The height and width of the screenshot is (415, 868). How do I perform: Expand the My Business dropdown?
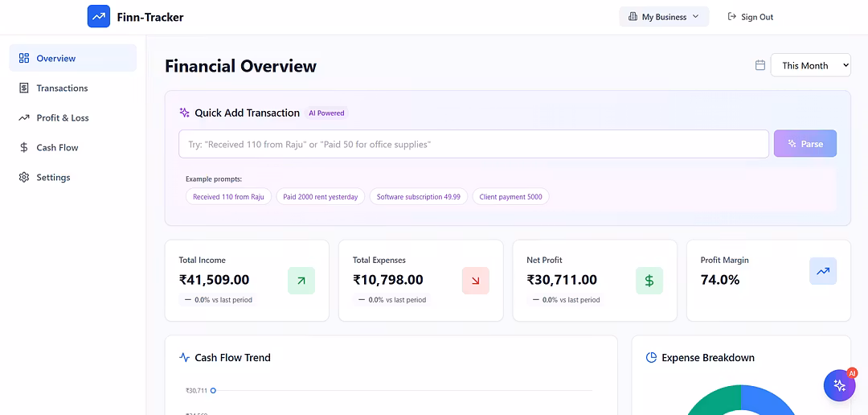point(664,17)
